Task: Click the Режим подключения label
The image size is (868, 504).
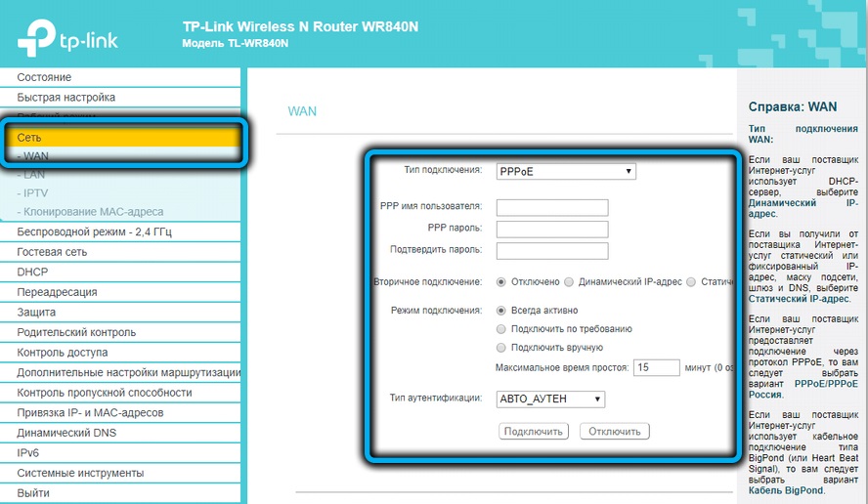Action: [x=436, y=311]
